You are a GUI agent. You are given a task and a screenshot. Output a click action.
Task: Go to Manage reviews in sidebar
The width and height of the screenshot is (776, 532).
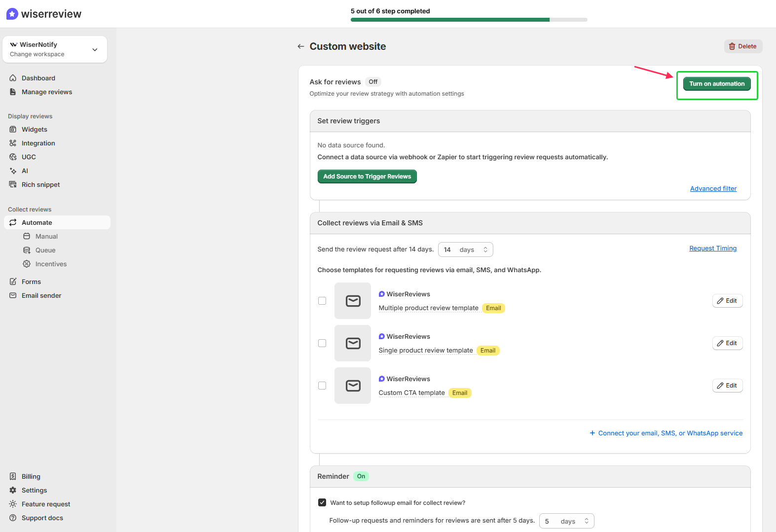tap(46, 92)
